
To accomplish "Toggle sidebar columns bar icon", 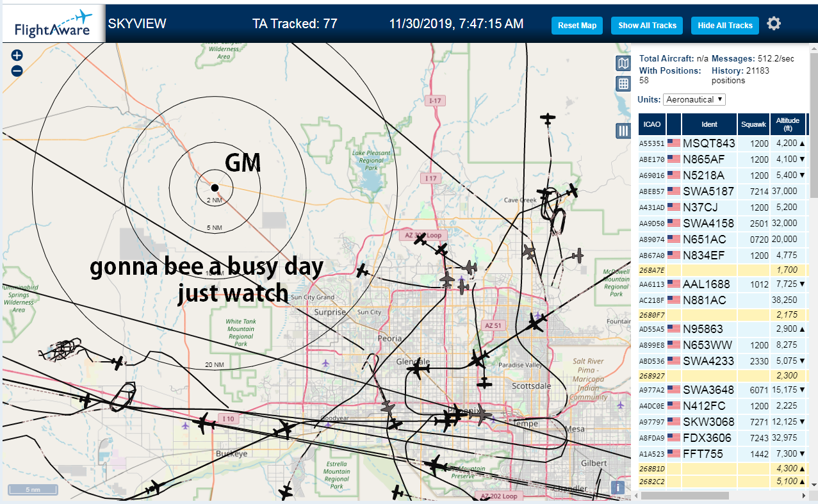I will pyautogui.click(x=623, y=131).
